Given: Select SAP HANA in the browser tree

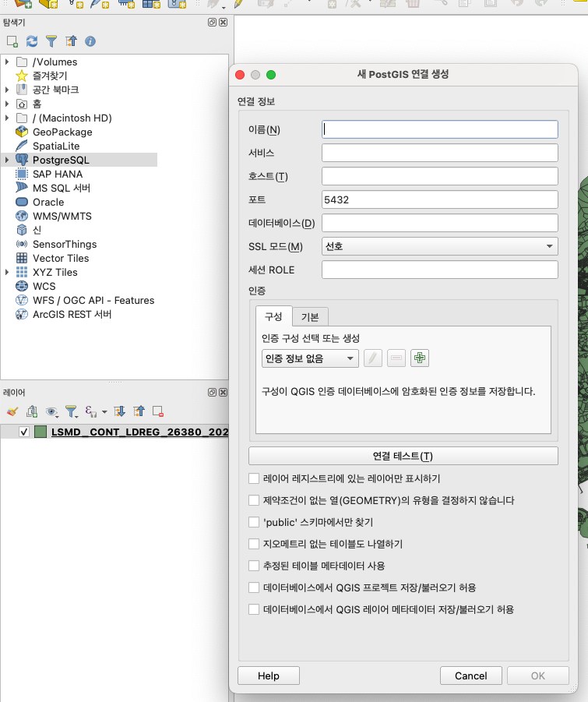Looking at the screenshot, I should pos(58,175).
